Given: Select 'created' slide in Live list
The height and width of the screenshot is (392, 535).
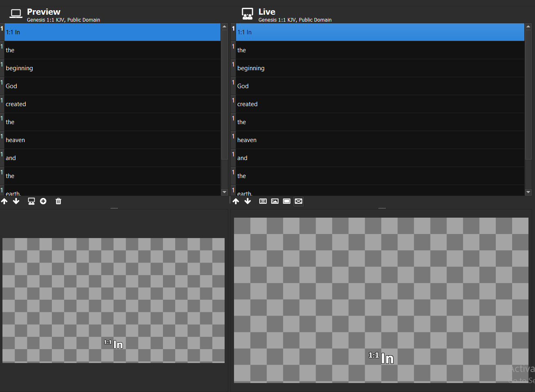Looking at the screenshot, I should tap(380, 104).
